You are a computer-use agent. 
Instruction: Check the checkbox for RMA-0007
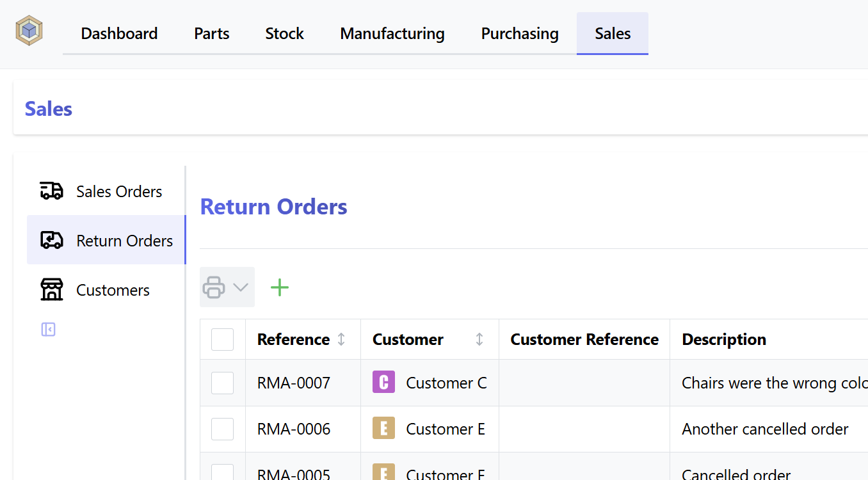tap(222, 383)
